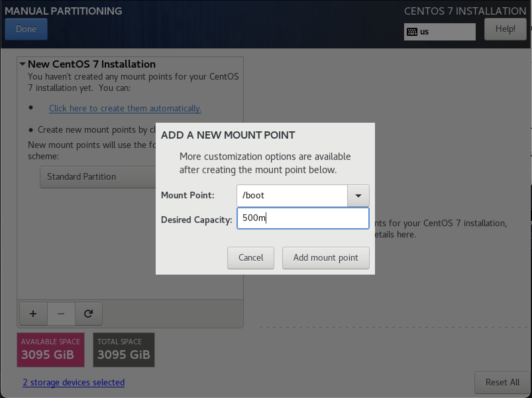Image resolution: width=532 pixels, height=398 pixels.
Task: Focus the Desired Capacity input field
Action: pos(303,218)
